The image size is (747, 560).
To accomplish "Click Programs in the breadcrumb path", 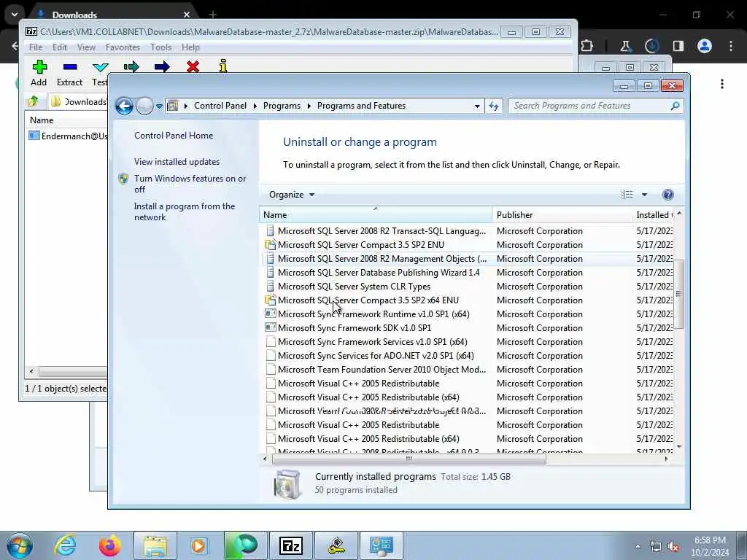I will [282, 106].
